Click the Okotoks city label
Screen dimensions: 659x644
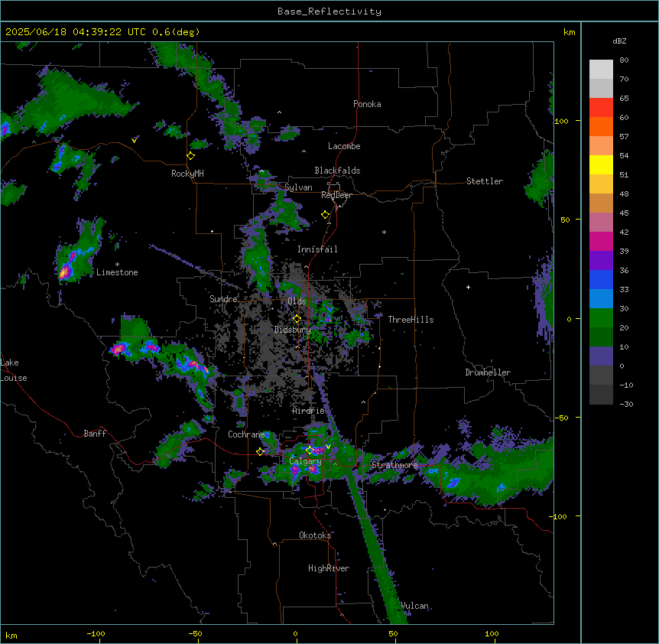coord(315,535)
